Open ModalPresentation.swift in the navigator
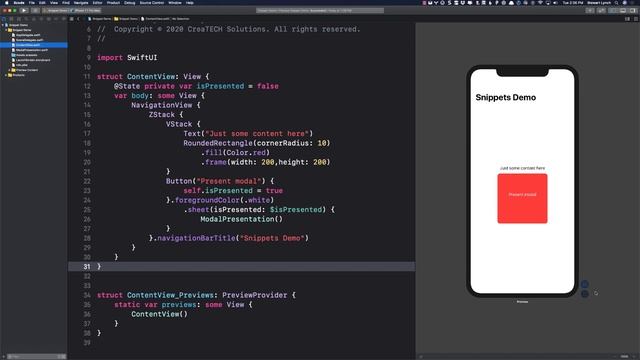This screenshot has height=360, width=640. click(31, 50)
